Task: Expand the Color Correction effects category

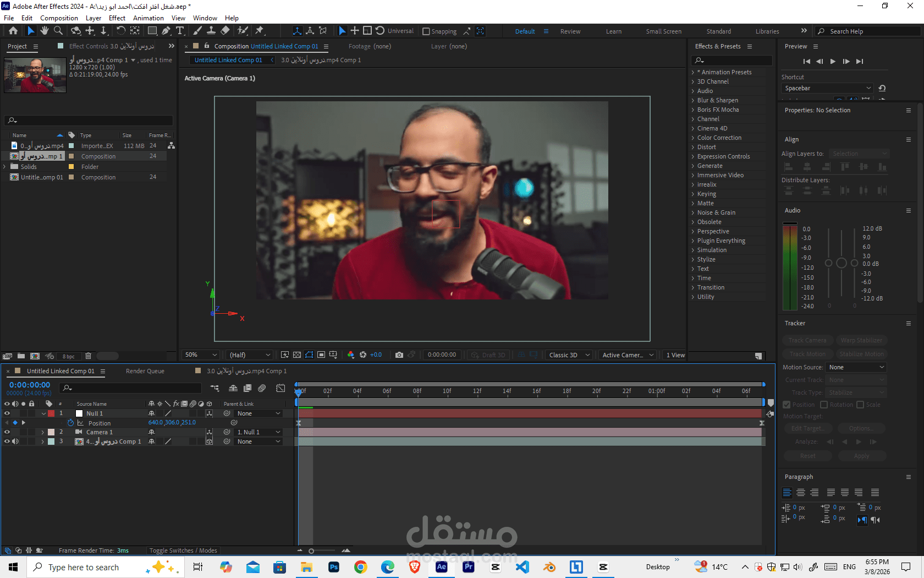Action: click(x=693, y=138)
